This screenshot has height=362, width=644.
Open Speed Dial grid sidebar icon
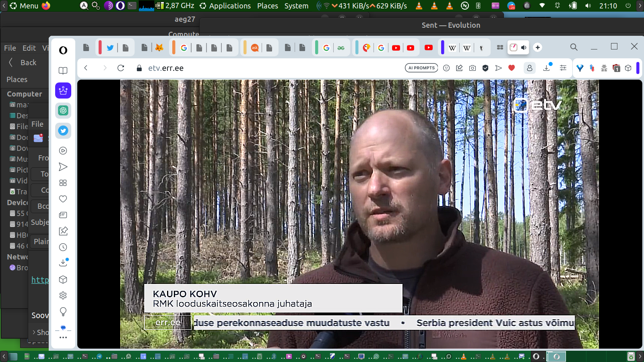point(63,183)
